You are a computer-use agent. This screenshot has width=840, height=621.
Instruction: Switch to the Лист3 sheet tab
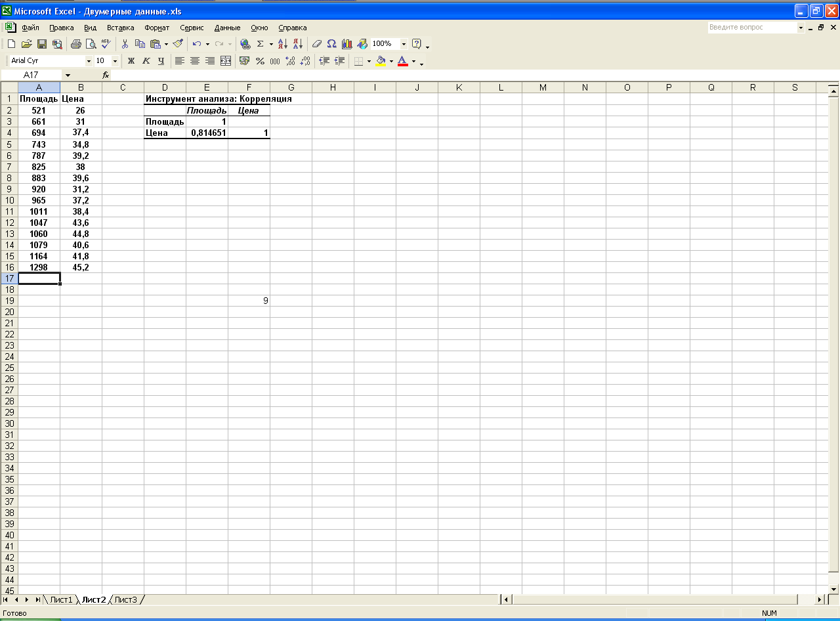125,599
